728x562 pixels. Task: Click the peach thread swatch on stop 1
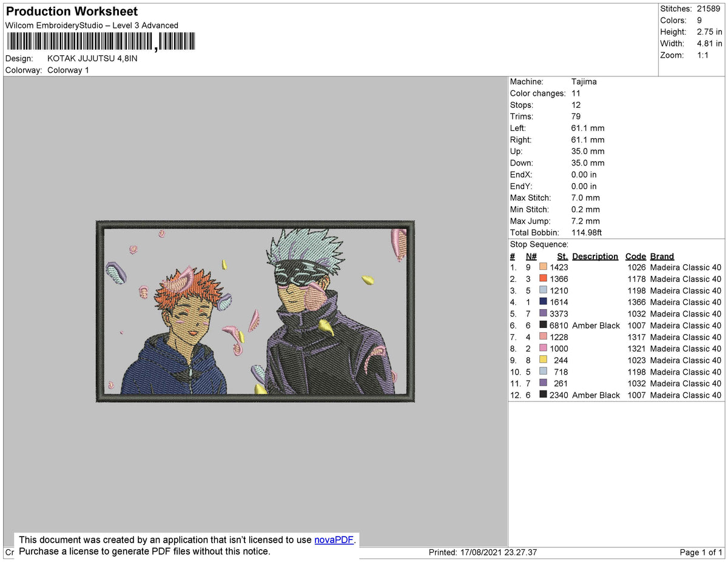click(542, 267)
